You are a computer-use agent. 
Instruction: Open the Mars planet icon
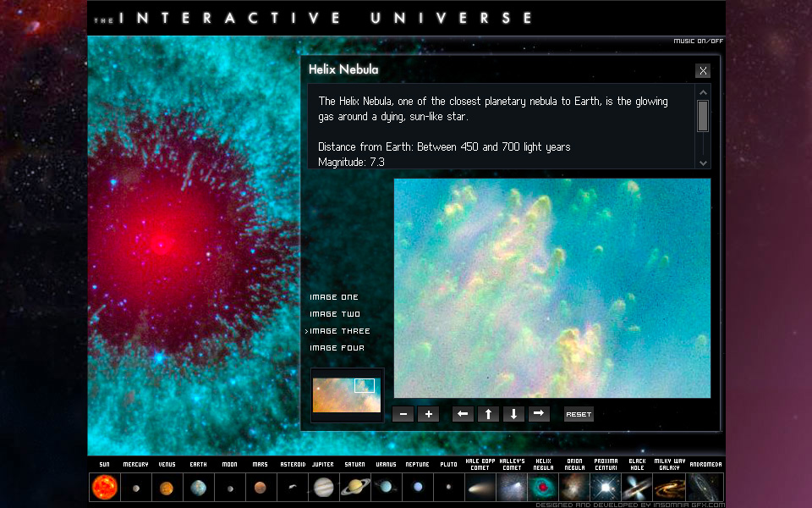click(x=261, y=487)
